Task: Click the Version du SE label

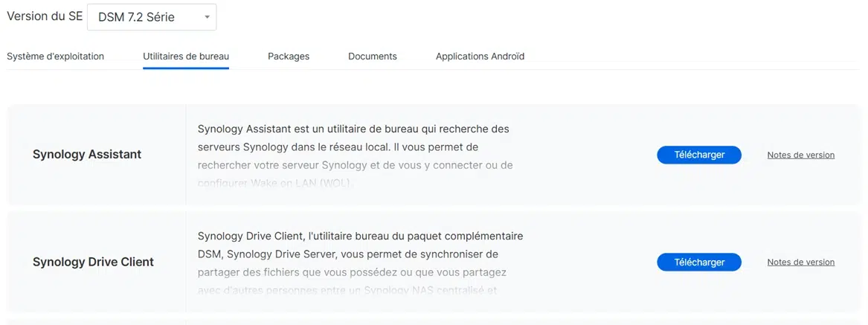Action: [x=44, y=16]
